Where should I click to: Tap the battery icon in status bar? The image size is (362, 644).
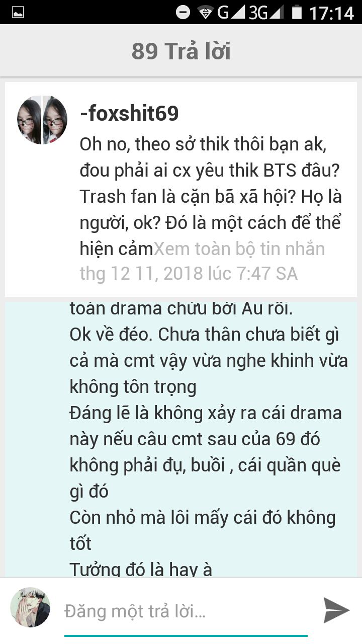297,12
